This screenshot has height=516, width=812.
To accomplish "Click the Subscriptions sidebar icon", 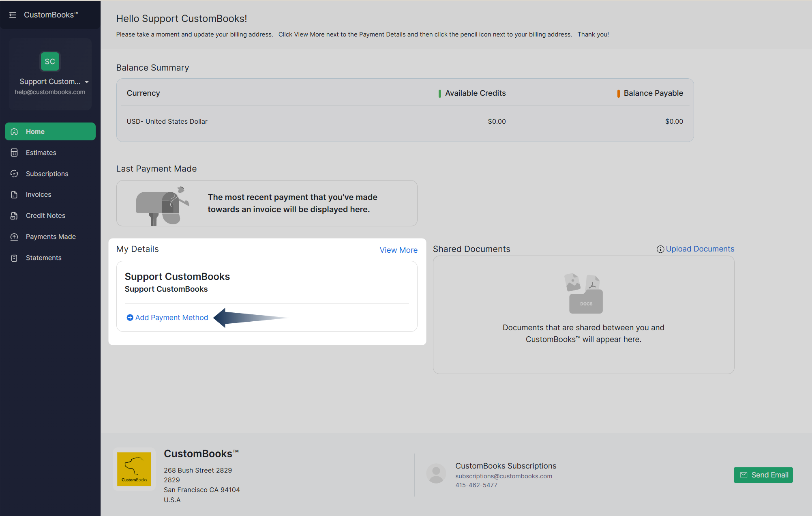I will pyautogui.click(x=14, y=174).
